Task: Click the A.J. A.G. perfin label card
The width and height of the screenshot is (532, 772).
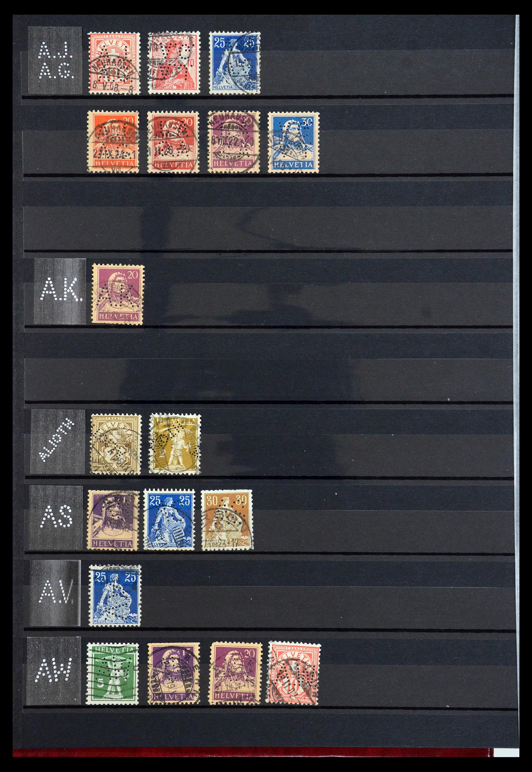Action: (x=55, y=60)
